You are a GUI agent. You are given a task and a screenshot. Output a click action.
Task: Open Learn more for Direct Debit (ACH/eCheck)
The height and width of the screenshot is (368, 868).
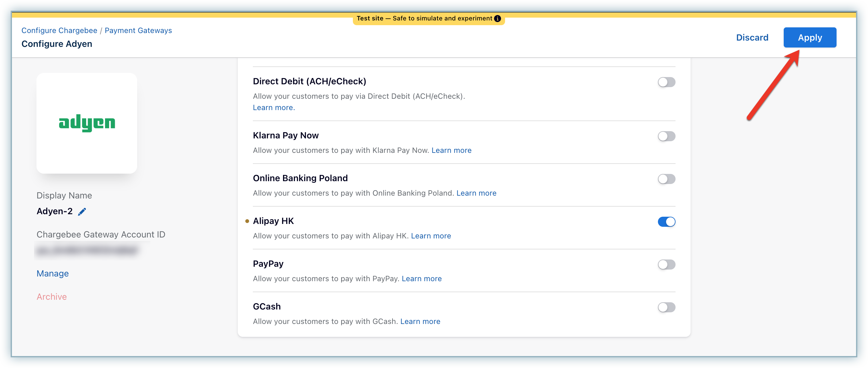point(274,108)
